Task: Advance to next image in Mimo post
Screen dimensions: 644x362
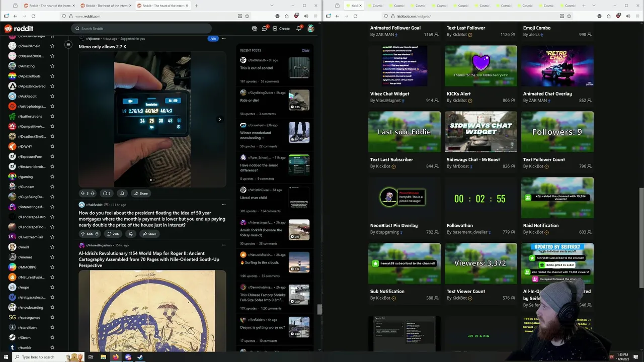Action: [219, 119]
